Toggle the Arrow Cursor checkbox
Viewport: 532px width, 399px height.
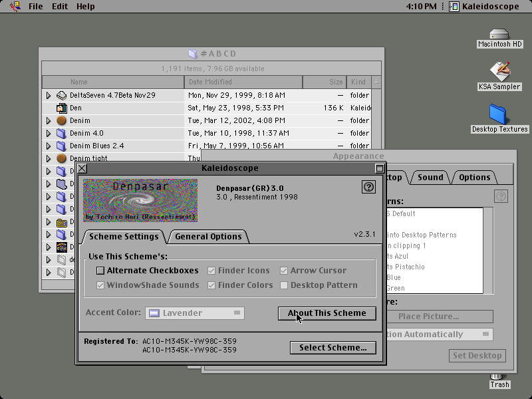[x=284, y=271]
